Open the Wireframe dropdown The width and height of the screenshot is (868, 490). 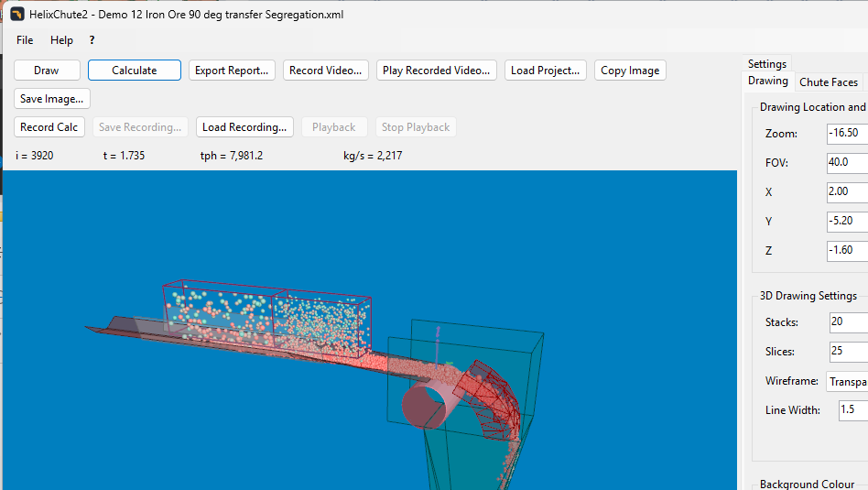click(x=847, y=382)
